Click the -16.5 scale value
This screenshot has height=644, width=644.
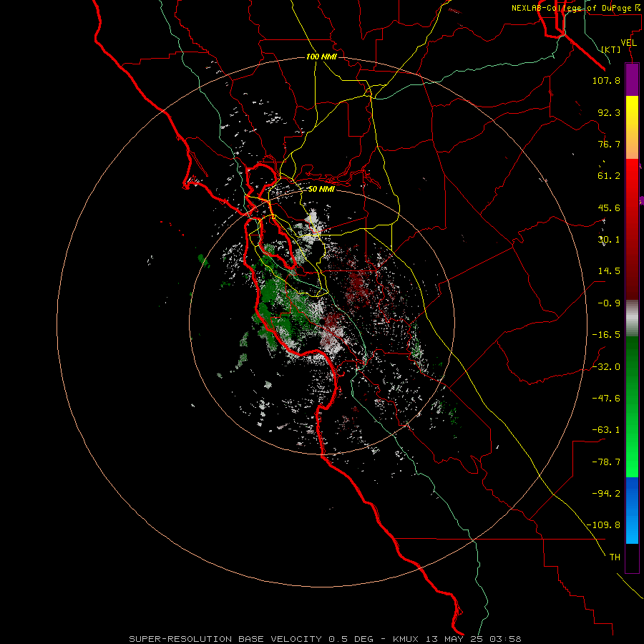click(606, 335)
